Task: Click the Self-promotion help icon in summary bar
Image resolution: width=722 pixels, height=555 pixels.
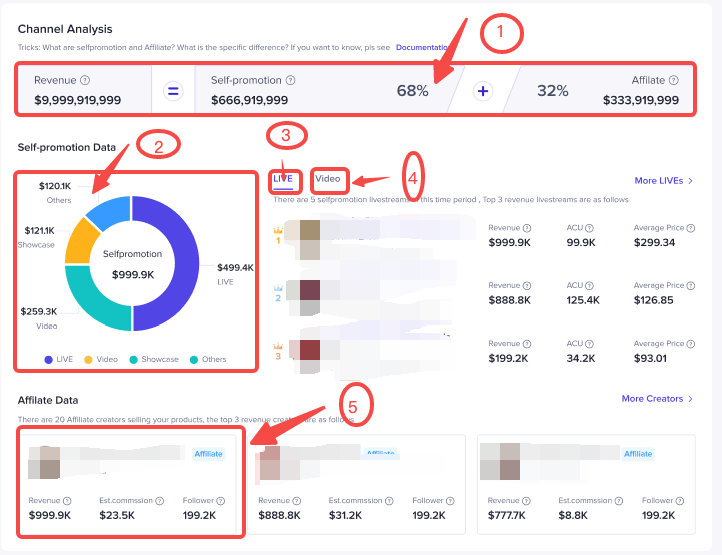Action: tap(290, 80)
